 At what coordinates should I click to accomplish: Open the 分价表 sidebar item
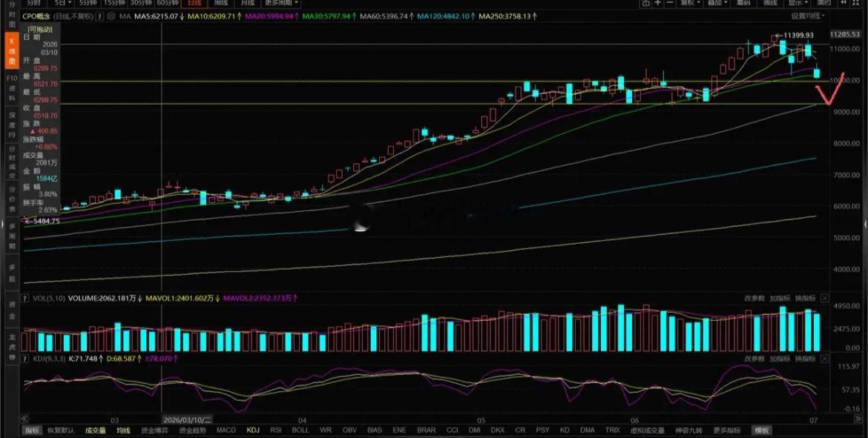(x=12, y=200)
